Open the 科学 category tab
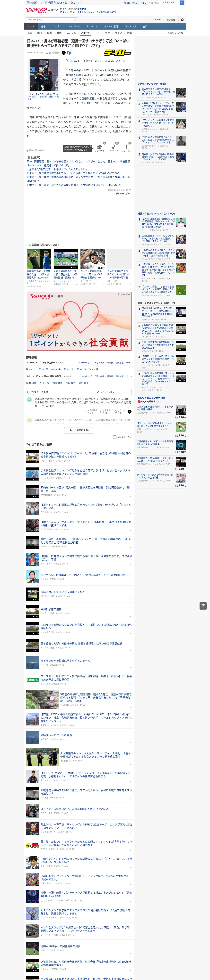This screenshot has width=210, height=980. pos(107,33)
